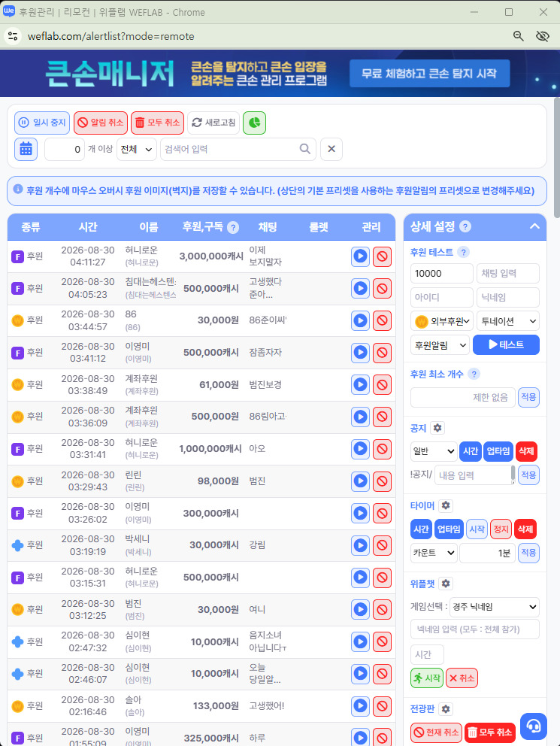Click the 무료 체험하고 큰손 탐지 시작 banner button
560x746 pixels.
(429, 73)
